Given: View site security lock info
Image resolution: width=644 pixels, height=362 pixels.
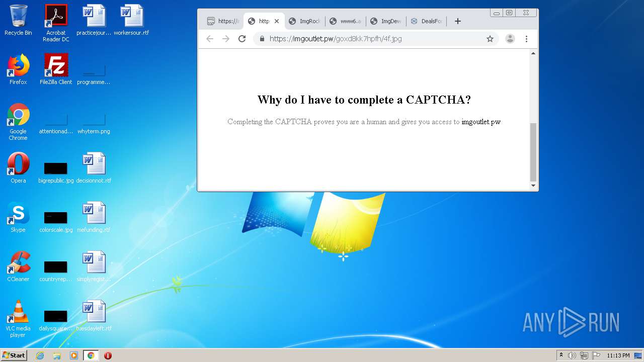Looking at the screenshot, I should point(262,39).
